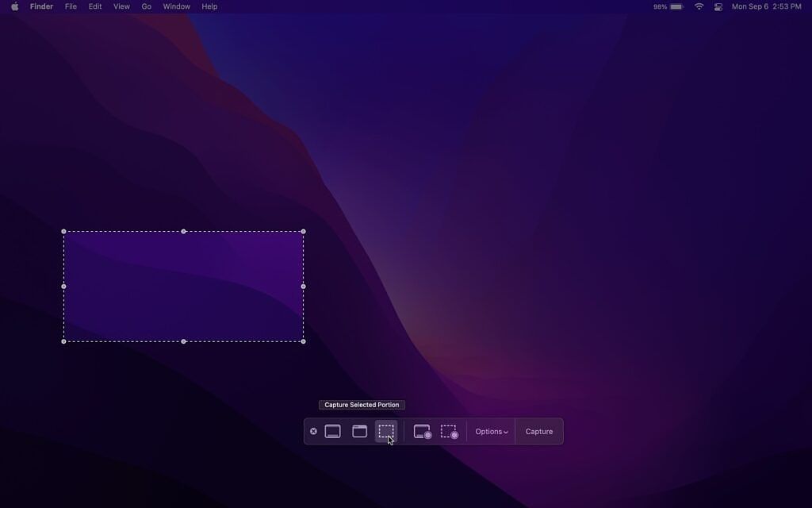Open the Edit menu
Image resolution: width=812 pixels, height=508 pixels.
click(94, 6)
